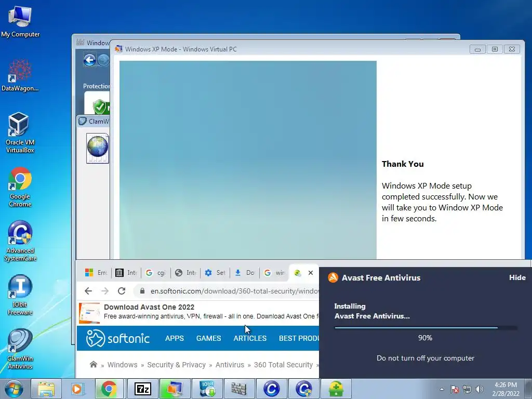Open network tray icon
The width and height of the screenshot is (532, 399).
tap(467, 389)
